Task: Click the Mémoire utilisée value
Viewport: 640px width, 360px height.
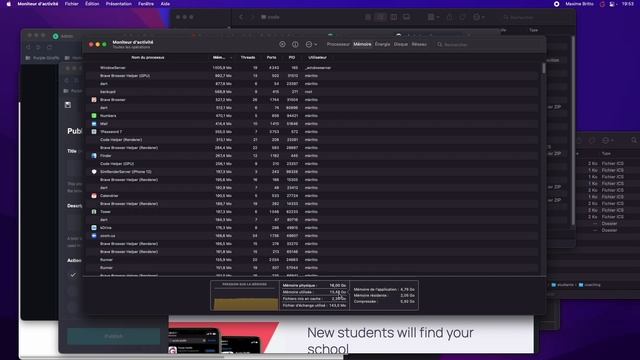Action: tap(337, 292)
